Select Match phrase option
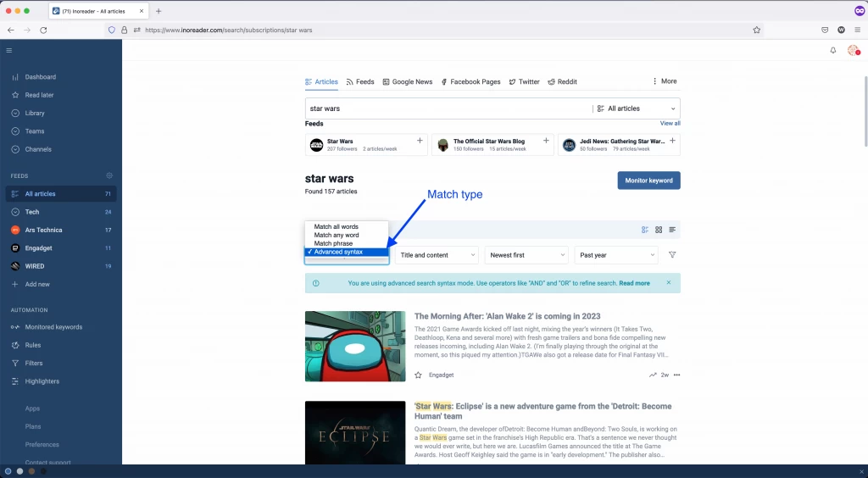The height and width of the screenshot is (478, 868). point(347,243)
